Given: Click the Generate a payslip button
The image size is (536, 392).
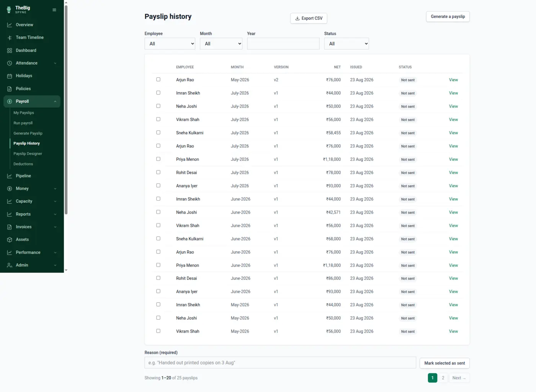Looking at the screenshot, I should click(x=448, y=16).
